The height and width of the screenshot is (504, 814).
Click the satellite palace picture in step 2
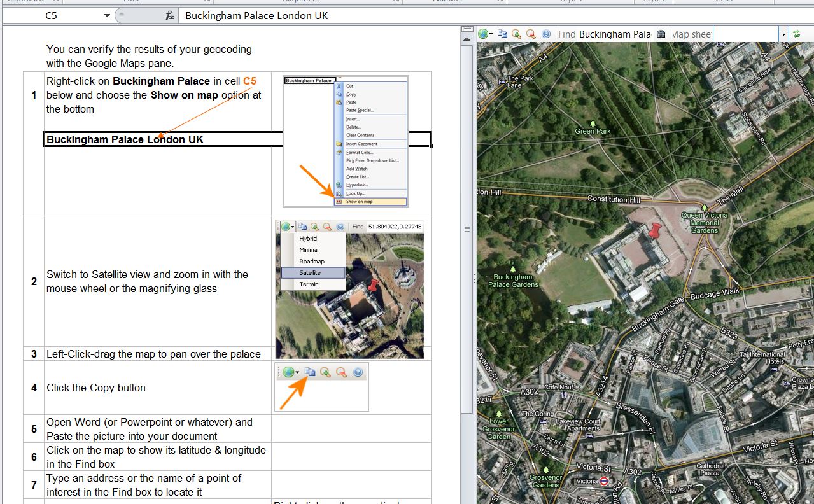349,299
